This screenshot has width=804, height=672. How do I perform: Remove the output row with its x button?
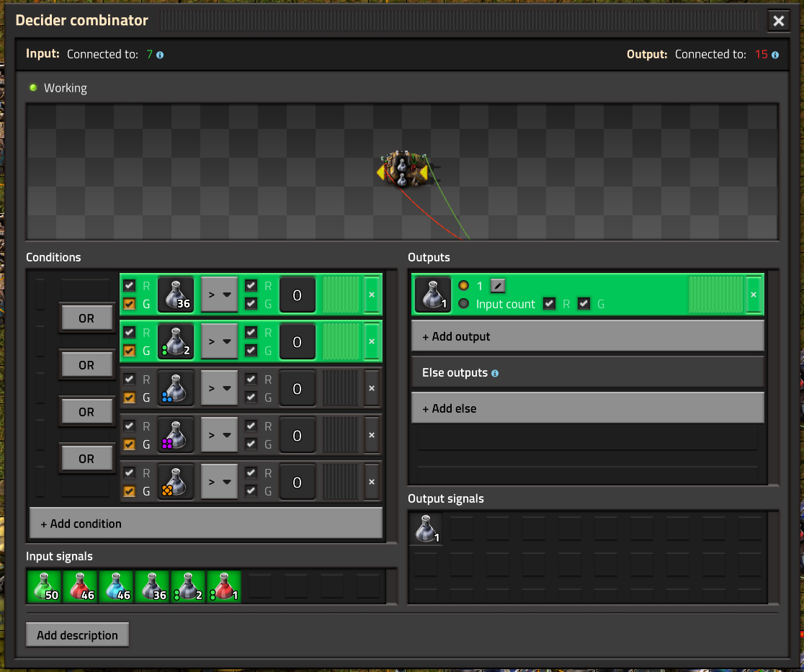[754, 295]
